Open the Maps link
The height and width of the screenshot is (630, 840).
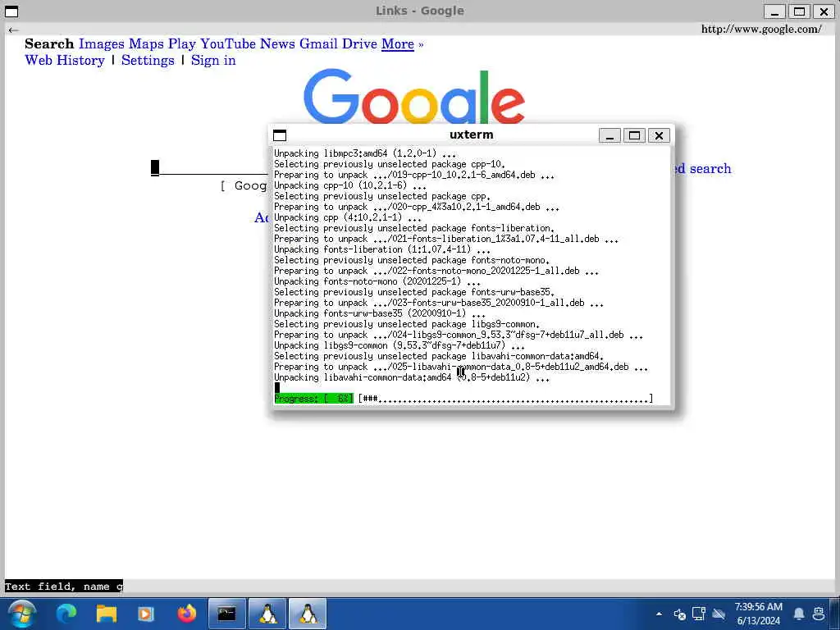[146, 44]
